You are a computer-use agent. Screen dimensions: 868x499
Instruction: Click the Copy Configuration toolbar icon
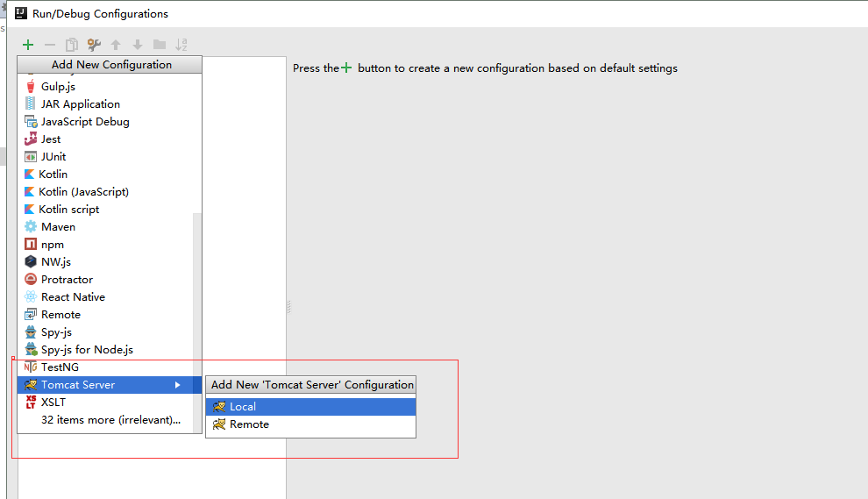coord(71,45)
